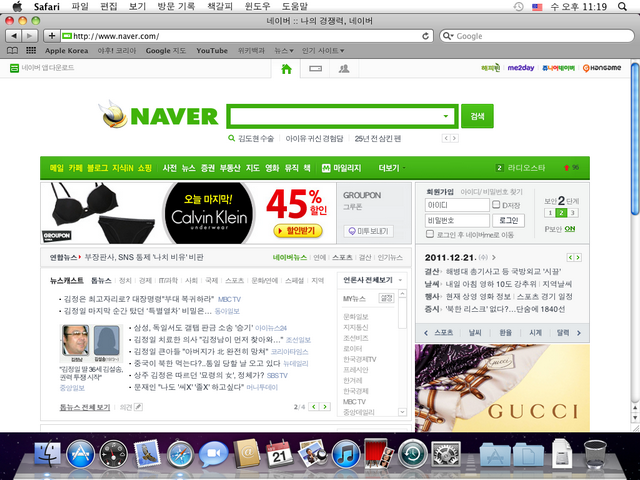The height and width of the screenshot is (480, 640).
Task: Open Naver people tab icon
Action: 344,69
